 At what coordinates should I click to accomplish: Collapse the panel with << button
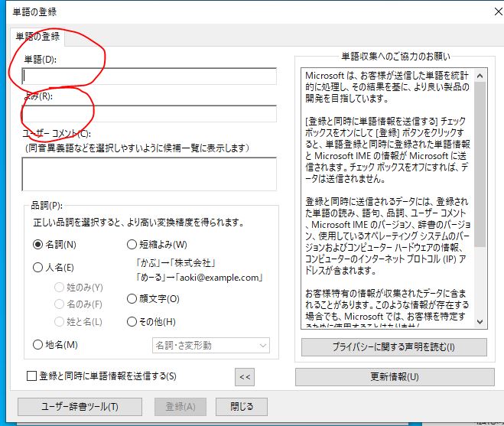pyautogui.click(x=244, y=376)
